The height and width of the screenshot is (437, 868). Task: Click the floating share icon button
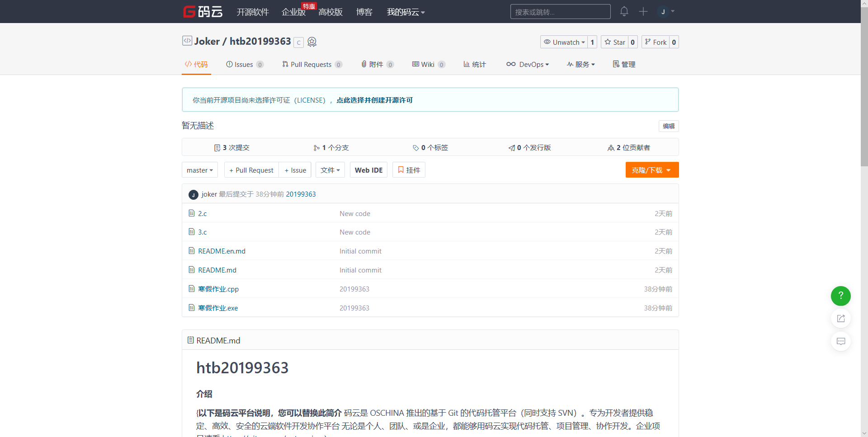click(841, 319)
